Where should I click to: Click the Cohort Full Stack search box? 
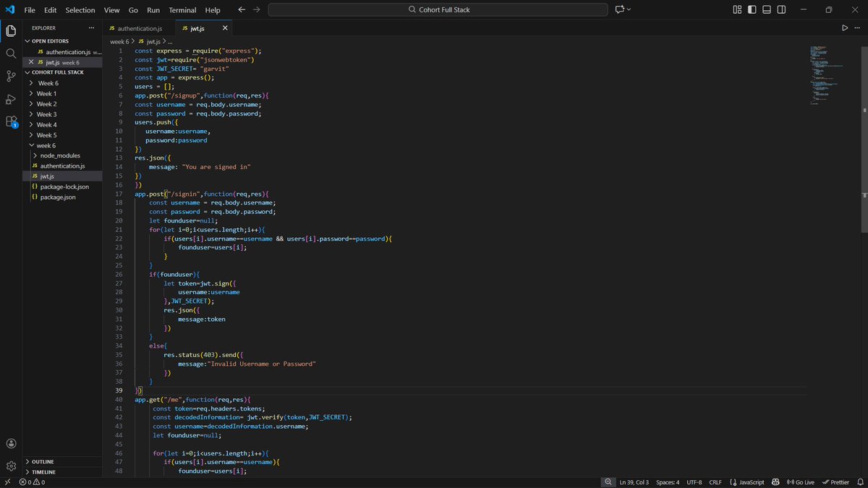point(438,9)
